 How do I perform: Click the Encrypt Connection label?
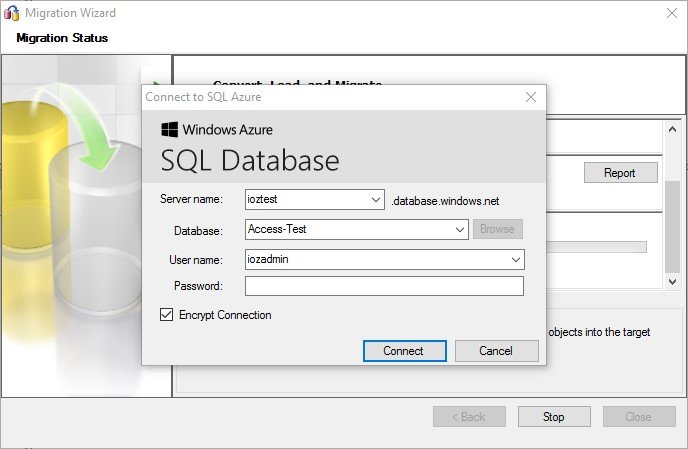point(225,315)
